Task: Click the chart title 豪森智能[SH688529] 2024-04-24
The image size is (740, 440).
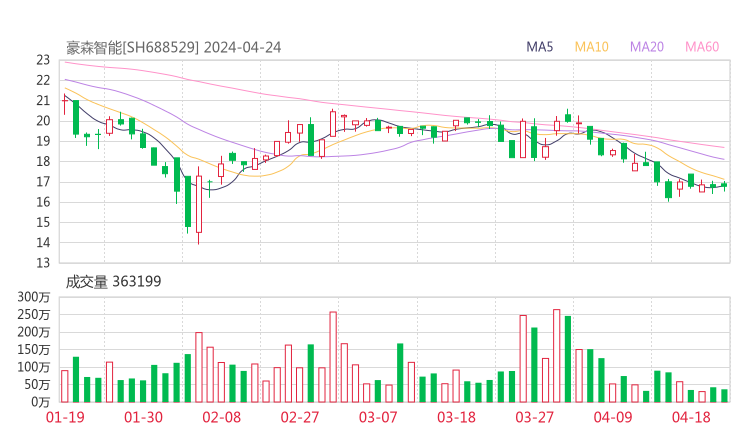Action: pos(173,47)
